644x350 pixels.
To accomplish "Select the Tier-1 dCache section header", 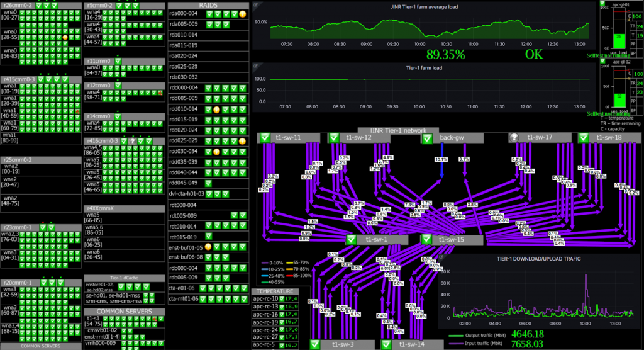I will pos(119,278).
